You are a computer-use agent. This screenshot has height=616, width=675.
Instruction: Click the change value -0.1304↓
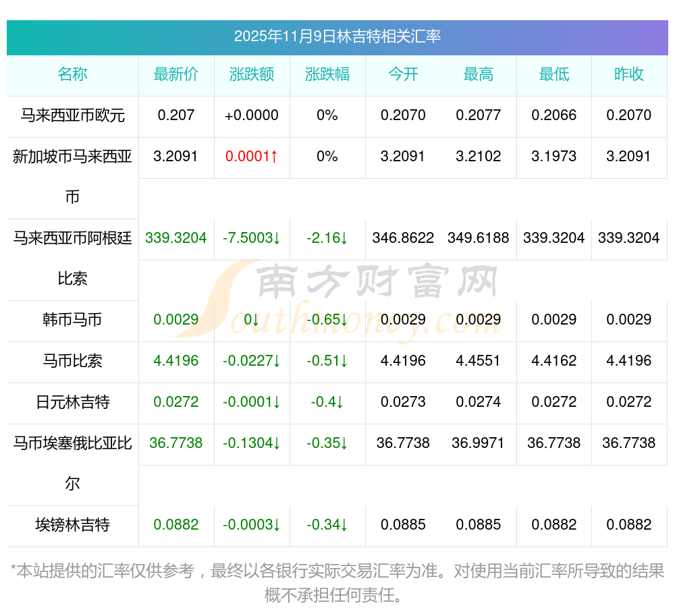252,443
